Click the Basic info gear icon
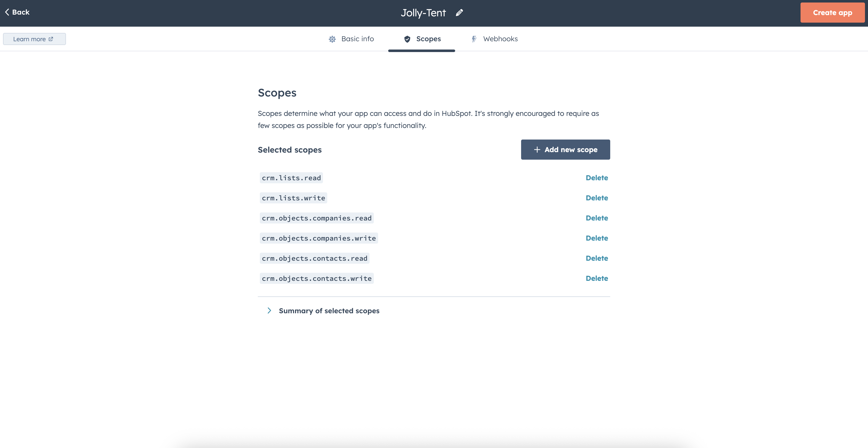Image resolution: width=868 pixels, height=448 pixels. pos(332,39)
